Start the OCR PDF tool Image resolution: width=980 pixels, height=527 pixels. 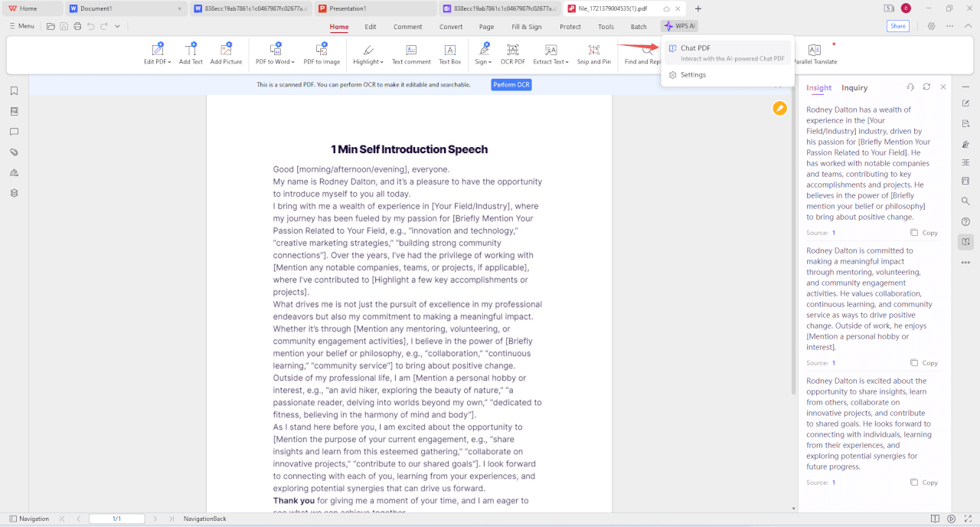coord(512,55)
